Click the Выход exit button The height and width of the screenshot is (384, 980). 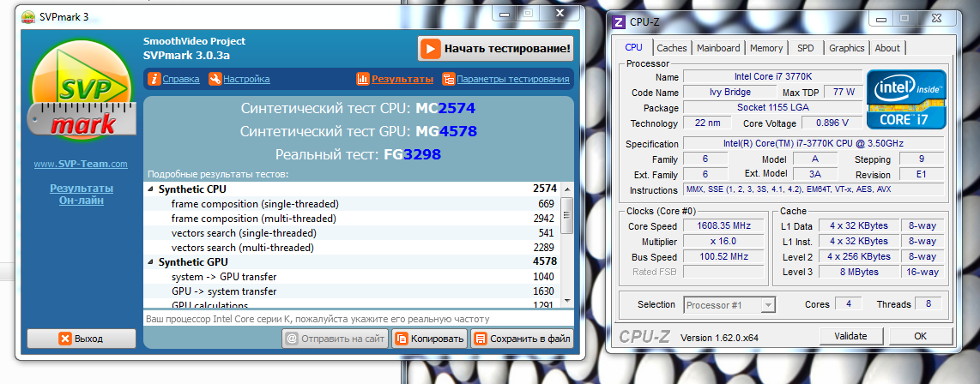click(81, 339)
